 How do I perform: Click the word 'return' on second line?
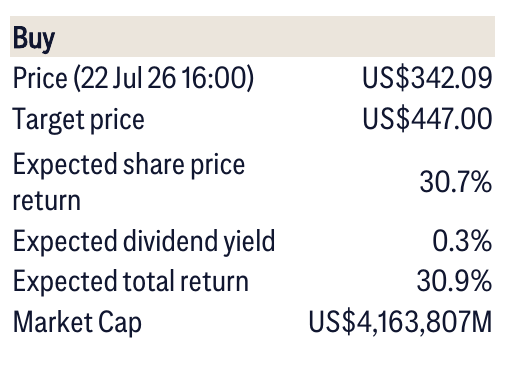[47, 201]
